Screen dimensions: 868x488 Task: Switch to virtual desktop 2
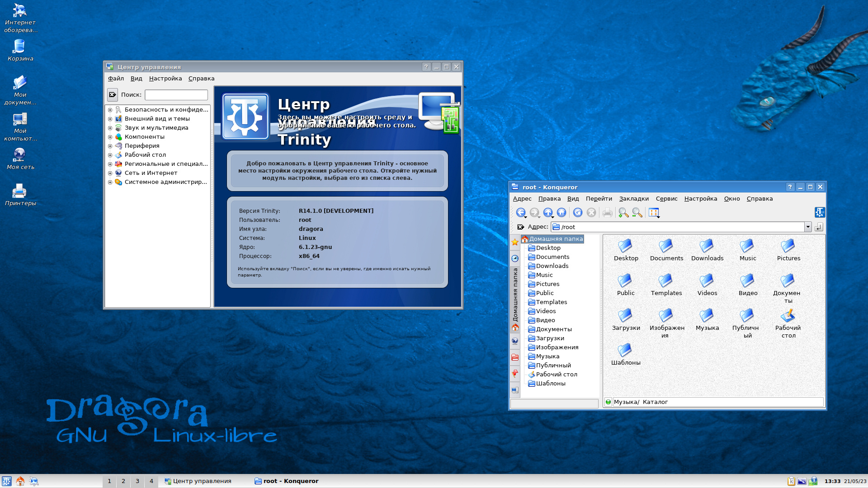coord(123,481)
